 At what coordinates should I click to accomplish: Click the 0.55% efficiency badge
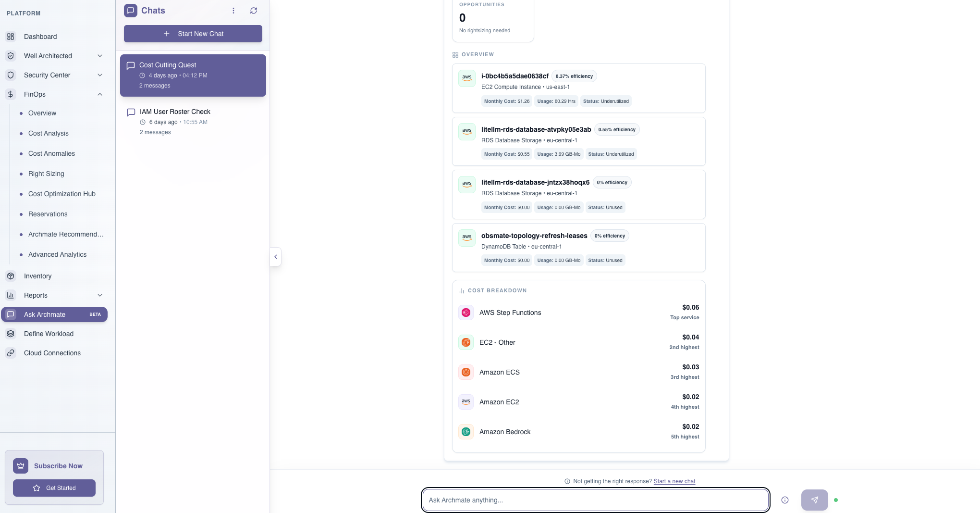(617, 129)
